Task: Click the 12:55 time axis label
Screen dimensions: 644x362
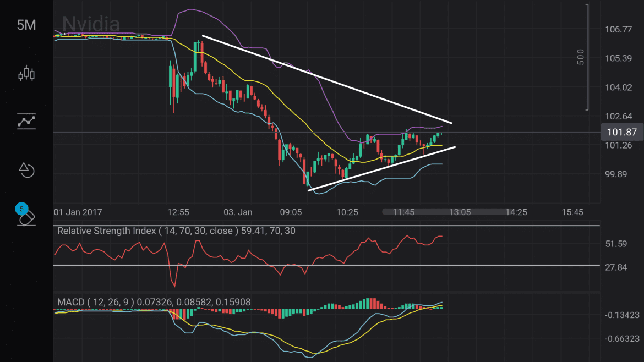Action: 178,212
